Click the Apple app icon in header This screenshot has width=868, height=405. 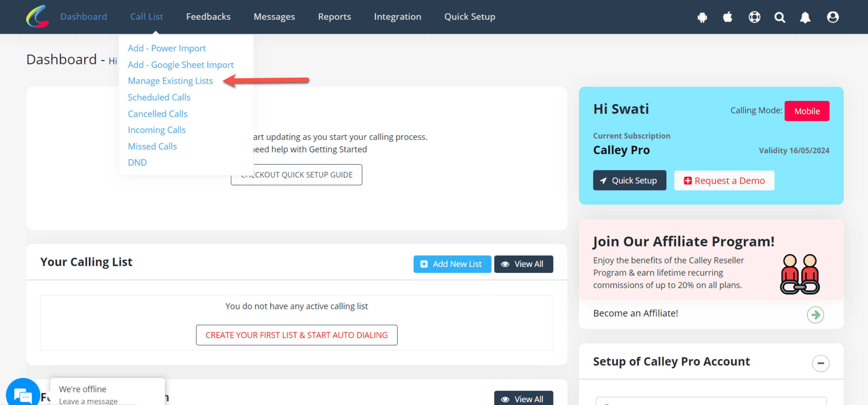tap(727, 17)
